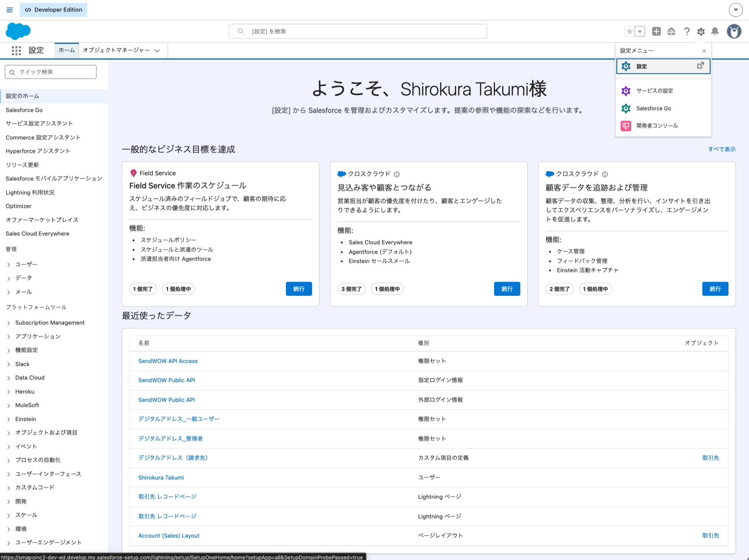
Task: Expand the Einstein node
Action: pyautogui.click(x=8, y=419)
